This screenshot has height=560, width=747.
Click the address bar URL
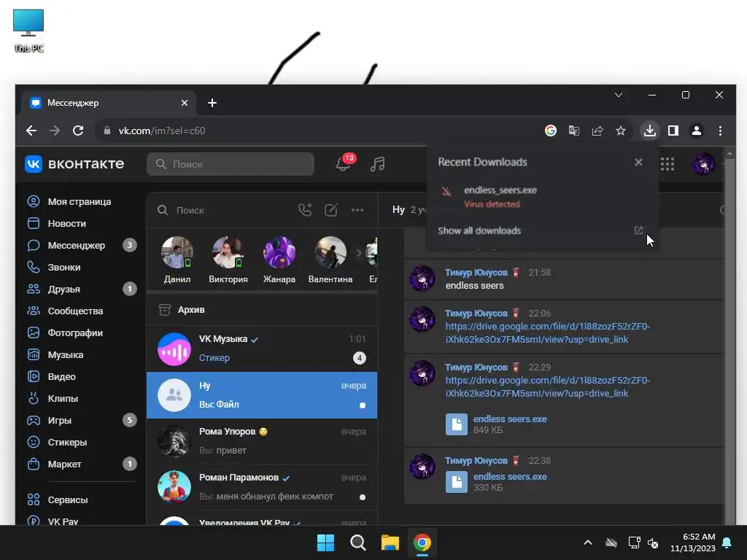pos(162,131)
